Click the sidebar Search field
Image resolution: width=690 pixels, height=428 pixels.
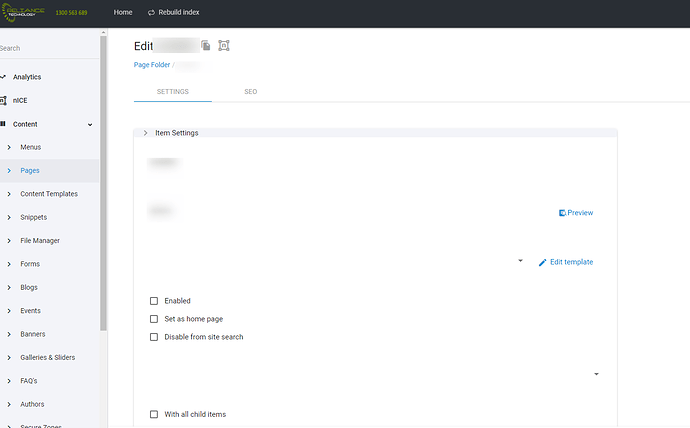tap(49, 48)
